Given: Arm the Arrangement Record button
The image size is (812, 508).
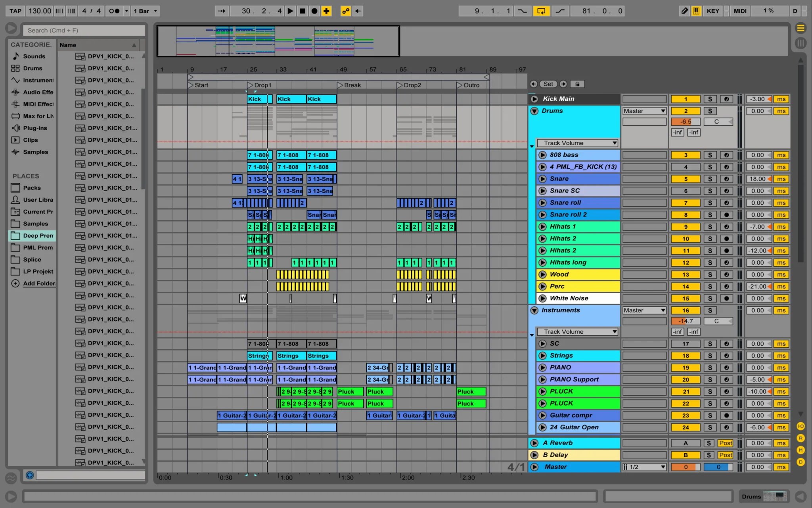Looking at the screenshot, I should click(x=314, y=11).
